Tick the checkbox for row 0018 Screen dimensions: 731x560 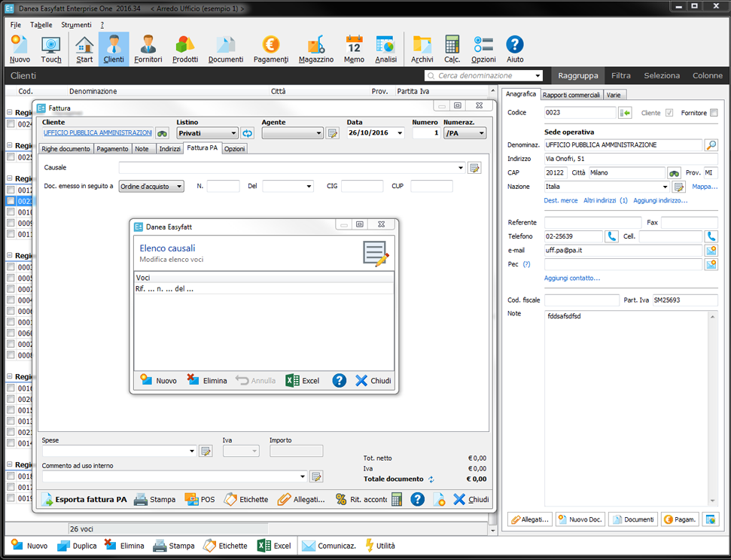click(11, 476)
